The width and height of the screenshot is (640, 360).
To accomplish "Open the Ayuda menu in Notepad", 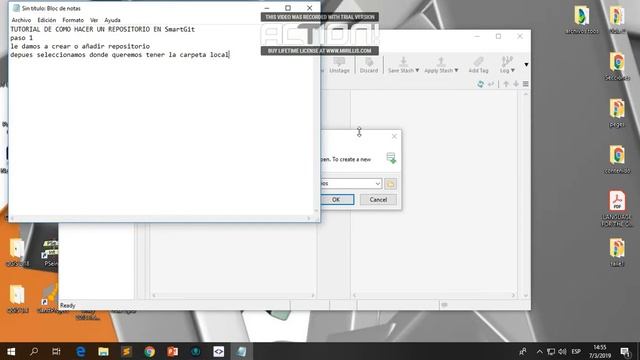I will [112, 20].
